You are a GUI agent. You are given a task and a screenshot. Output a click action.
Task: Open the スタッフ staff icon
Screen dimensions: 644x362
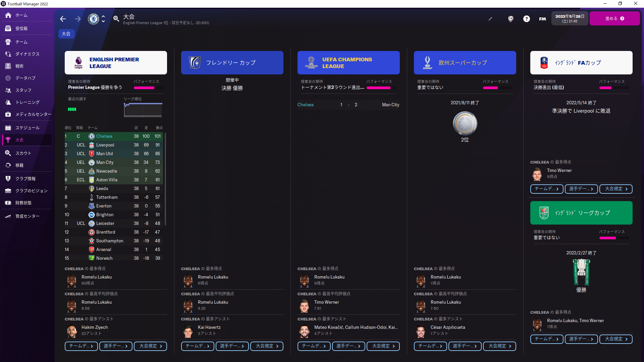(x=8, y=90)
